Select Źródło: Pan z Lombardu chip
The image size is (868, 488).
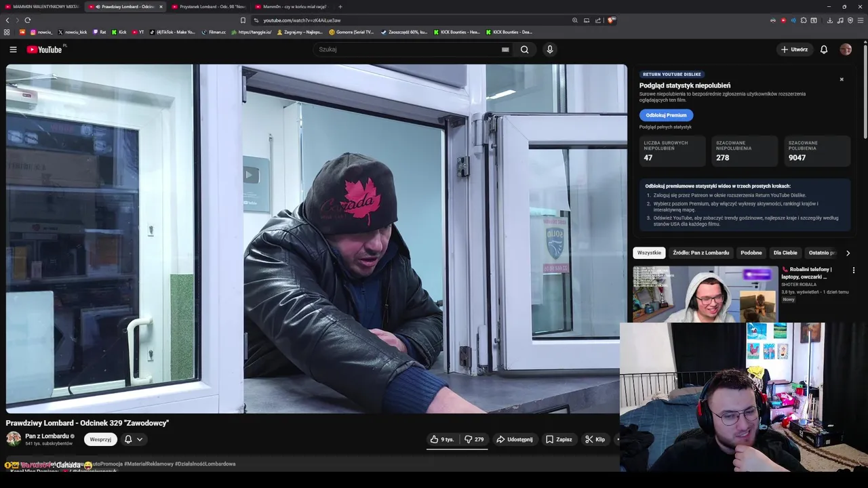pos(701,253)
